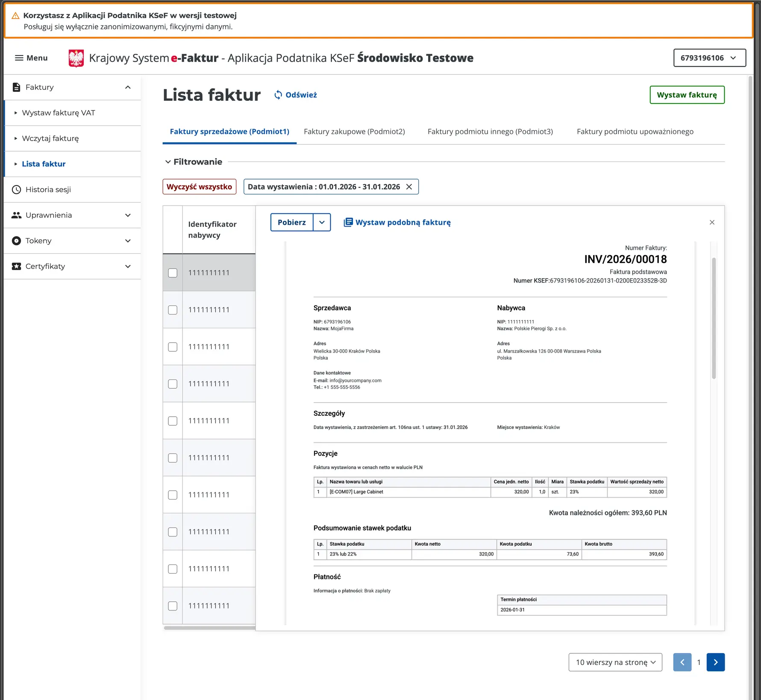Switch to Faktury zakupowe (Podmiot2) tab

354,131
